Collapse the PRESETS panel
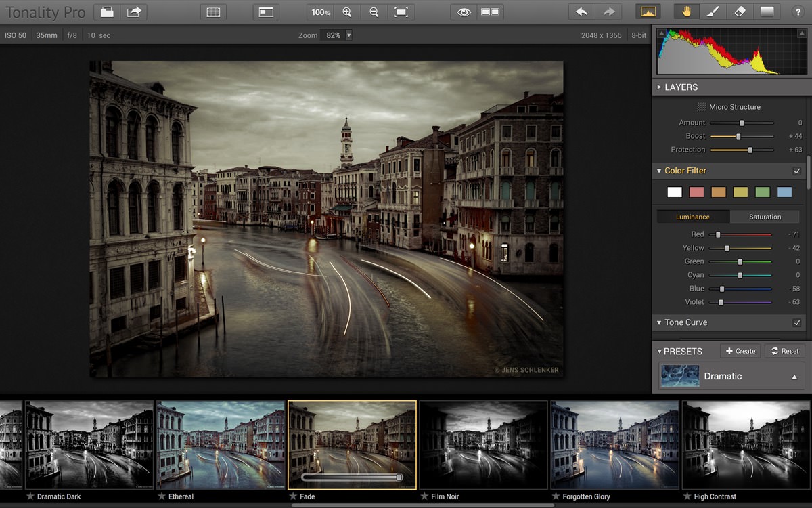Image resolution: width=812 pixels, height=508 pixels. [660, 351]
